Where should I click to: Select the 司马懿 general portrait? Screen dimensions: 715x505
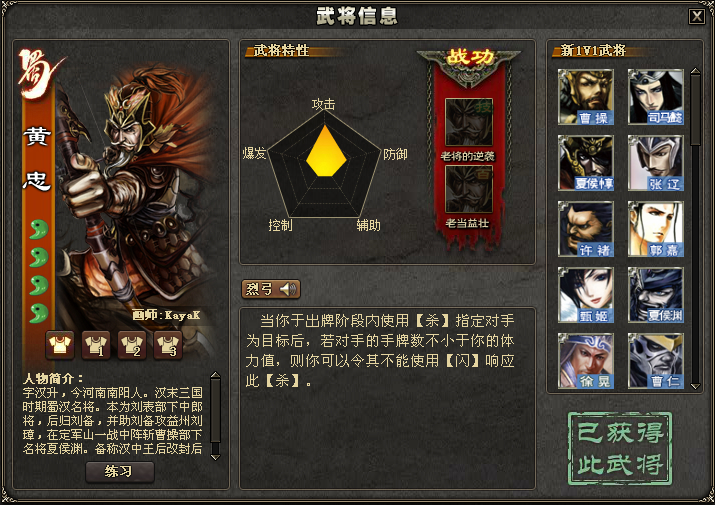coord(656,97)
